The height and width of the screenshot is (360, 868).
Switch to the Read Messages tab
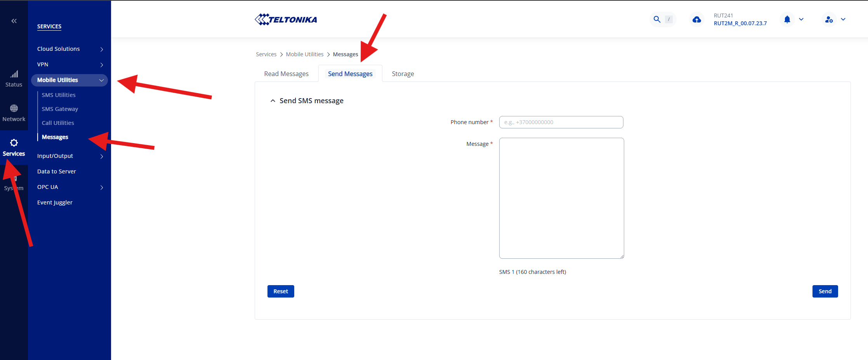pyautogui.click(x=286, y=74)
